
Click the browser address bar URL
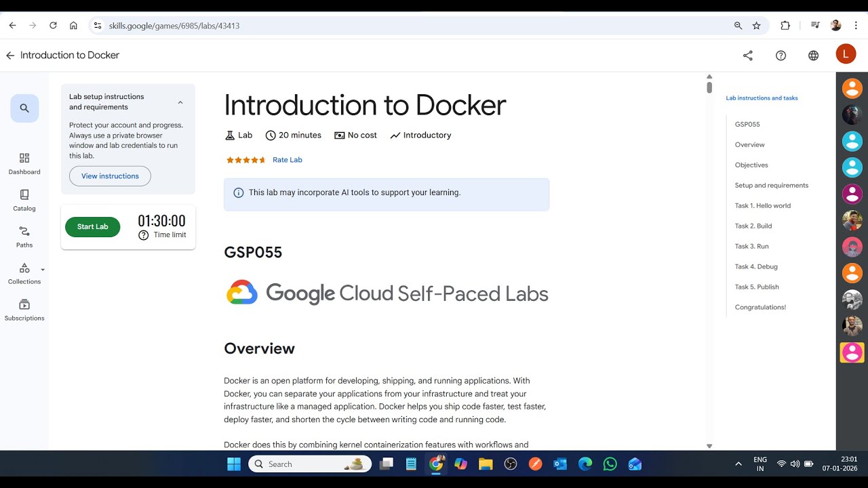(x=174, y=26)
